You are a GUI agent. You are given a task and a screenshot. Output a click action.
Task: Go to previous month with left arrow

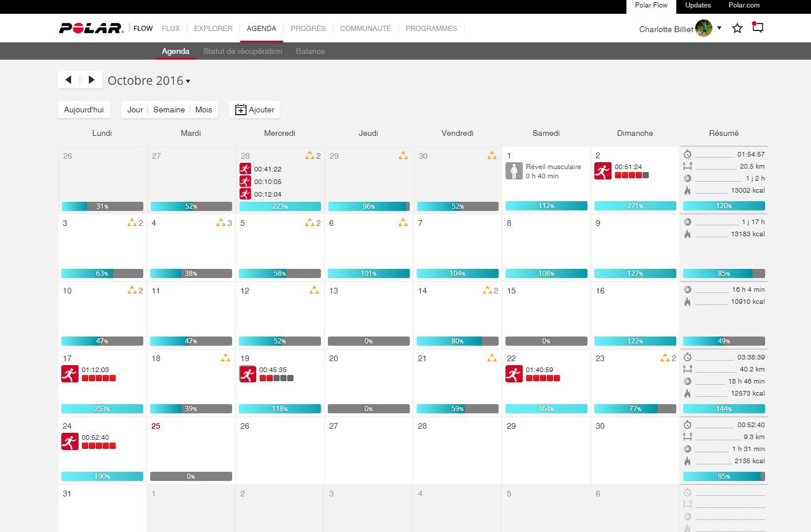69,80
